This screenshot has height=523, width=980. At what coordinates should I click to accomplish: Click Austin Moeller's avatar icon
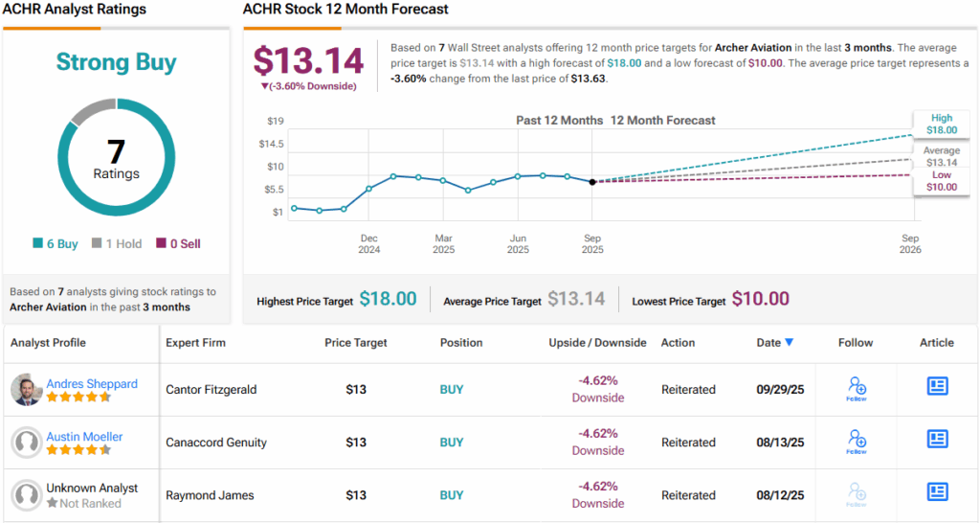26,443
